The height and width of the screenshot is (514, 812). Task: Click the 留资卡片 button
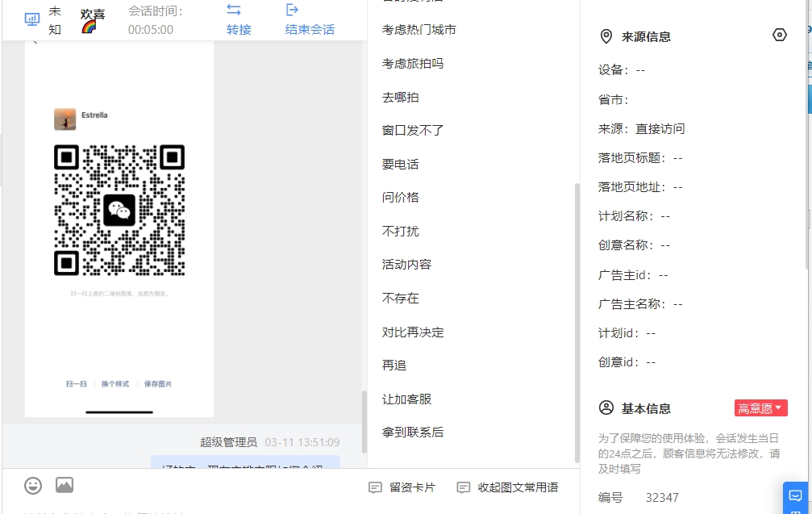pos(402,487)
